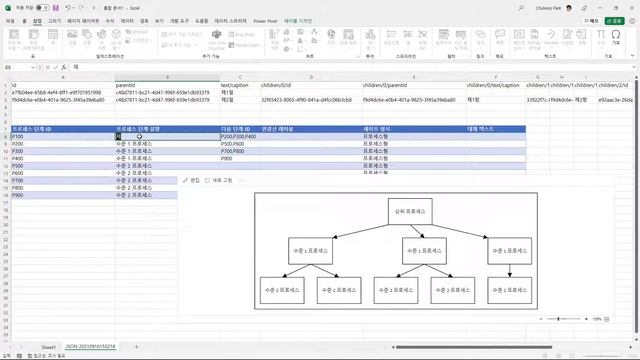The width and height of the screenshot is (640, 360).
Task: Click the Bing Maps add-in
Action: (242, 34)
